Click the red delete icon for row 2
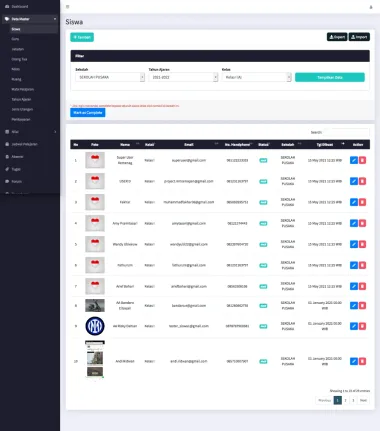 (362, 181)
